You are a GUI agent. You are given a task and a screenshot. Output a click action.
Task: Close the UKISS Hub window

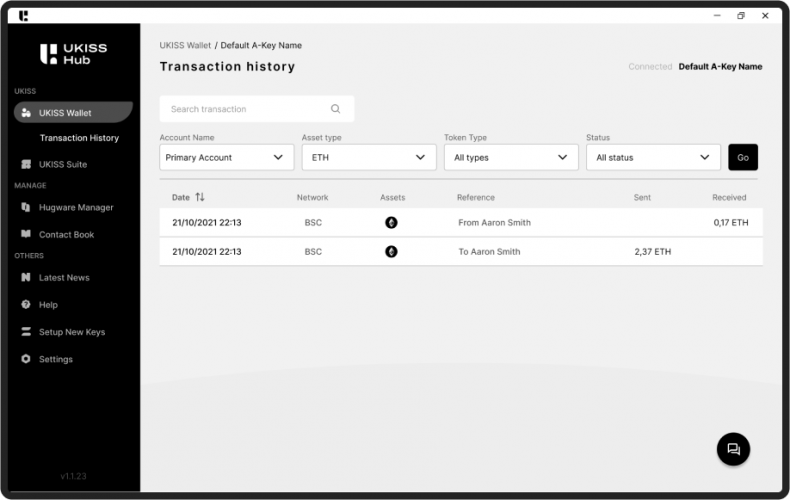(765, 16)
